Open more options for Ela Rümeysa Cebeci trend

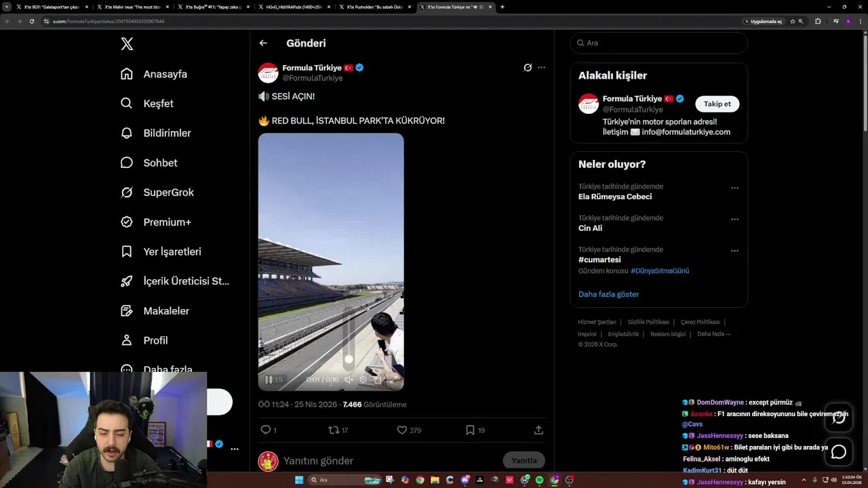point(734,188)
